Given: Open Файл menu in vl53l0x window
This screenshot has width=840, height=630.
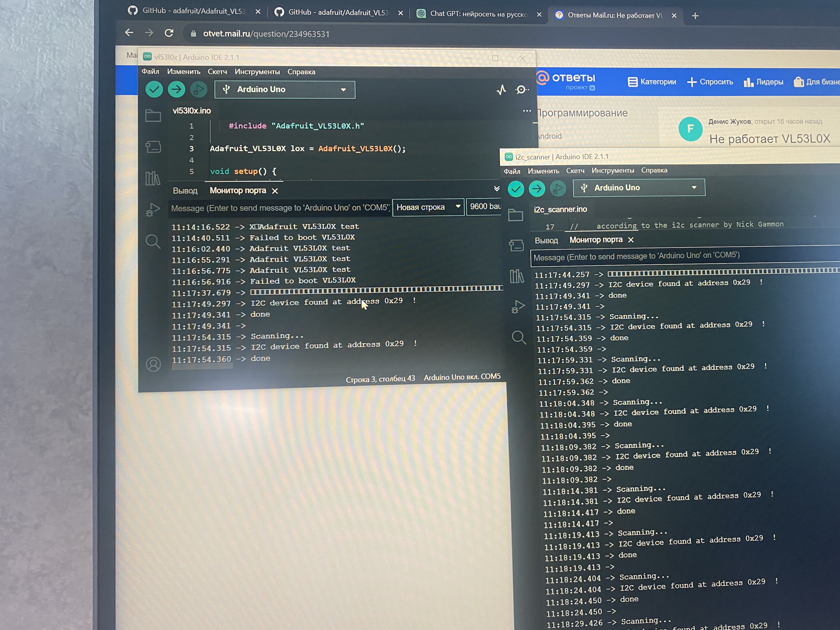Looking at the screenshot, I should tap(150, 71).
